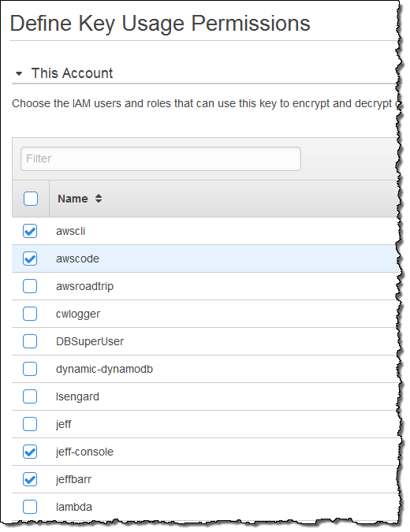Viewport: 410px width, 532px height.
Task: Enable the Isengard checkbox
Action: (x=30, y=396)
